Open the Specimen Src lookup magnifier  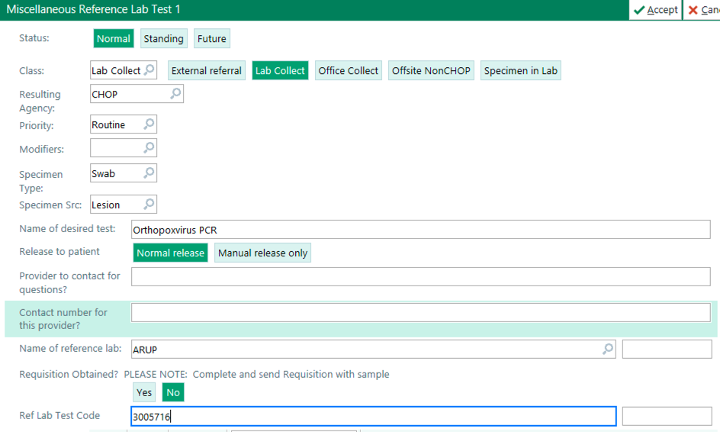point(149,204)
